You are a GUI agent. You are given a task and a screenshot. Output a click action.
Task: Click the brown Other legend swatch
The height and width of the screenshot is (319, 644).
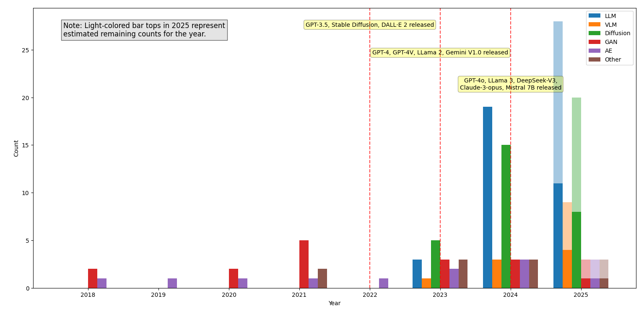[x=595, y=59]
